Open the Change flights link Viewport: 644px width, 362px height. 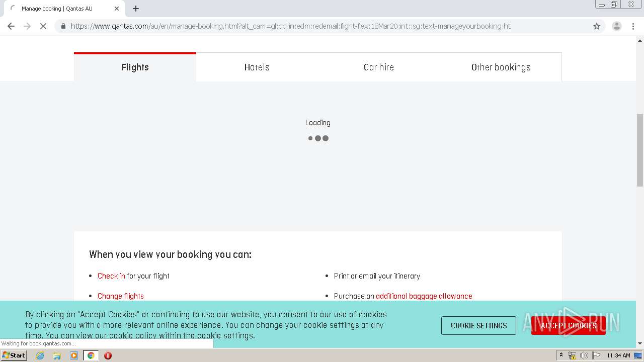coord(121,296)
